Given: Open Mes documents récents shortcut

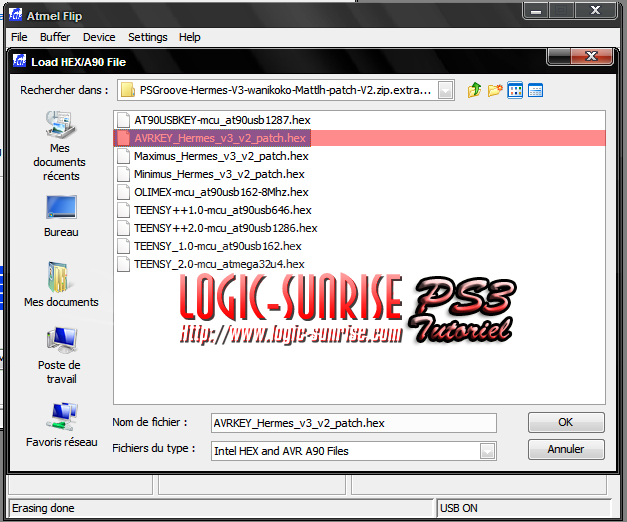Looking at the screenshot, I should (x=60, y=146).
